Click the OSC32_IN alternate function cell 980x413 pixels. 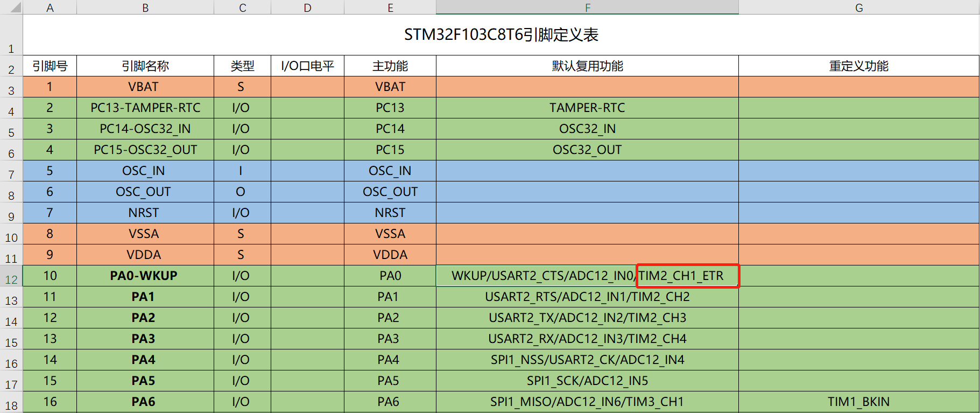click(x=587, y=129)
